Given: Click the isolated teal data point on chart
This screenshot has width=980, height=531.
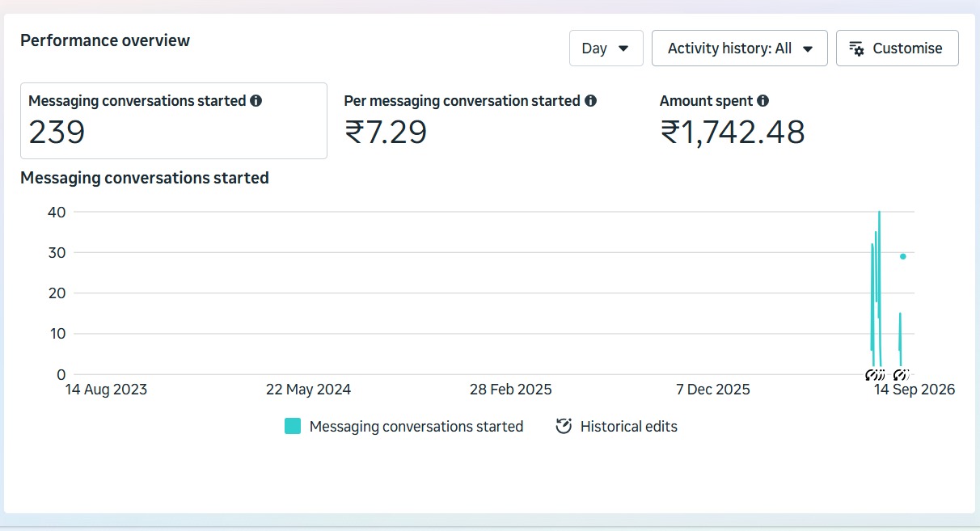Looking at the screenshot, I should (x=903, y=256).
